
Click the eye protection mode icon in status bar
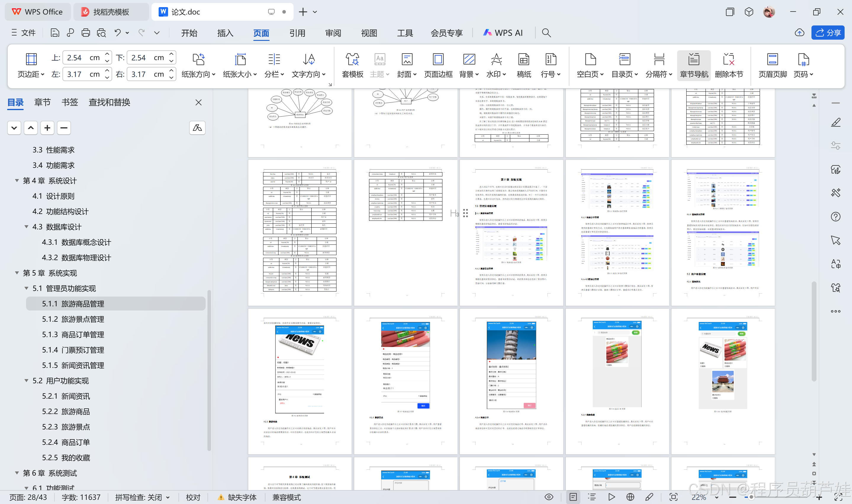tap(549, 497)
